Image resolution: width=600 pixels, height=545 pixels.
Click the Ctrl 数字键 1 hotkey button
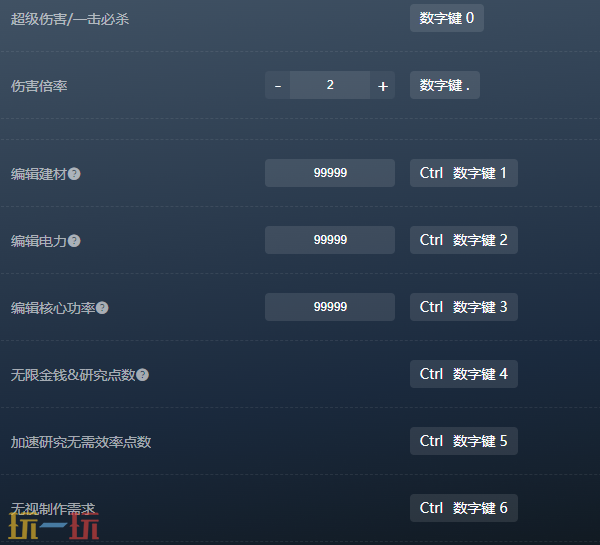(464, 173)
